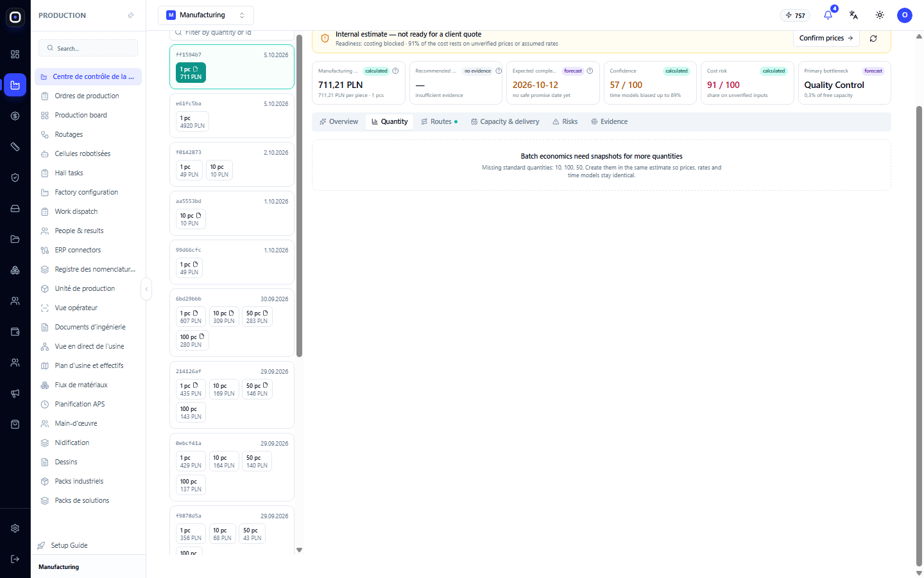924x578 pixels.
Task: Open Factory configuration in the sidebar
Action: [89, 192]
